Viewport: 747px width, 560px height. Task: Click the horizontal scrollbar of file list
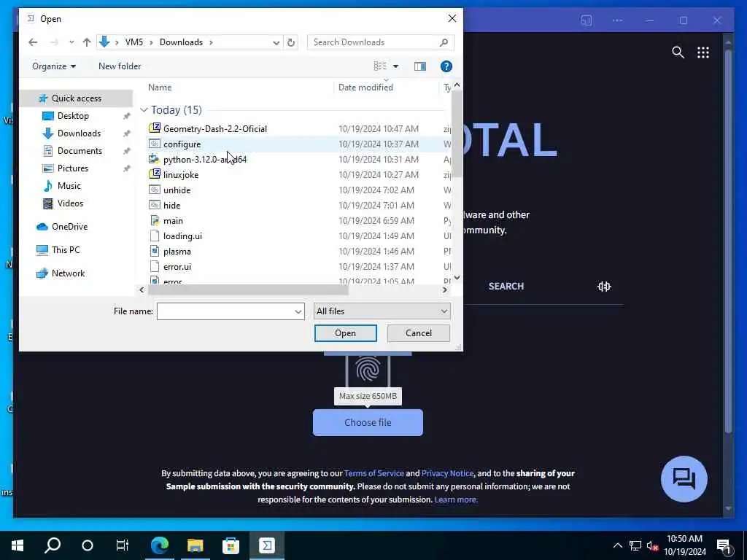(x=248, y=289)
